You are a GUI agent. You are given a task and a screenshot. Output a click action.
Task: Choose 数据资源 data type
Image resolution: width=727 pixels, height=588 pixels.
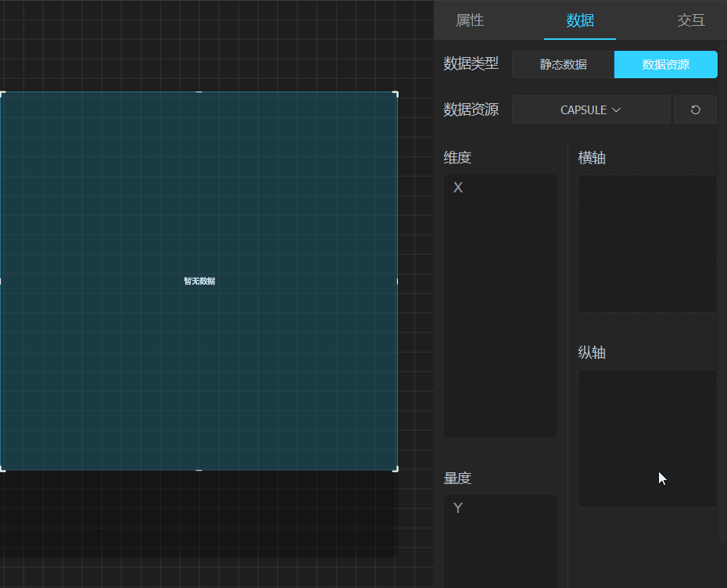pos(666,64)
